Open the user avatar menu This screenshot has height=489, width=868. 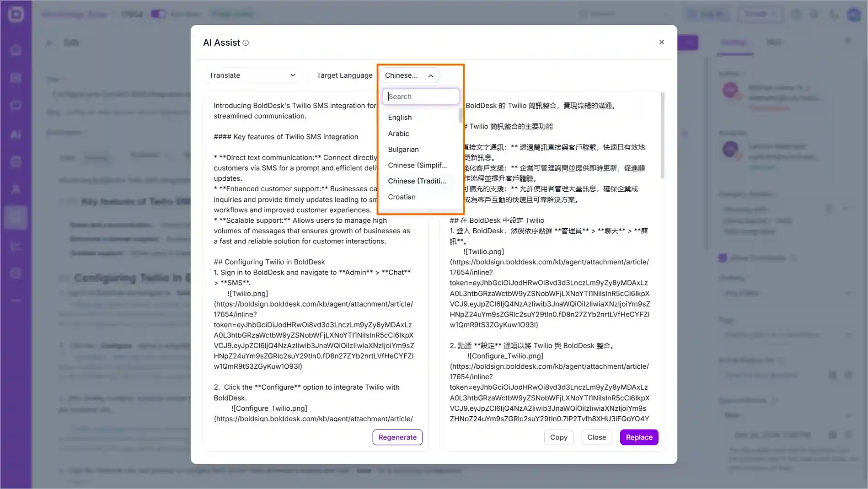pos(853,14)
